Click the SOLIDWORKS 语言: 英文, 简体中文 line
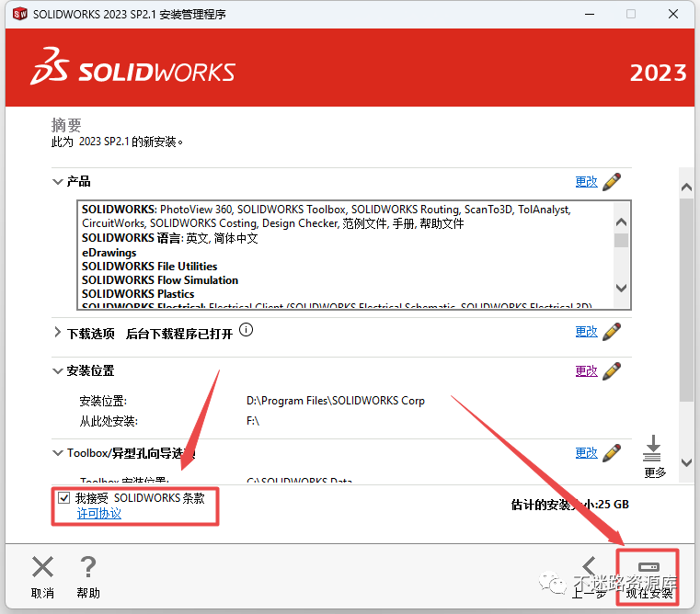Screen dimensions: 700x614 169,238
